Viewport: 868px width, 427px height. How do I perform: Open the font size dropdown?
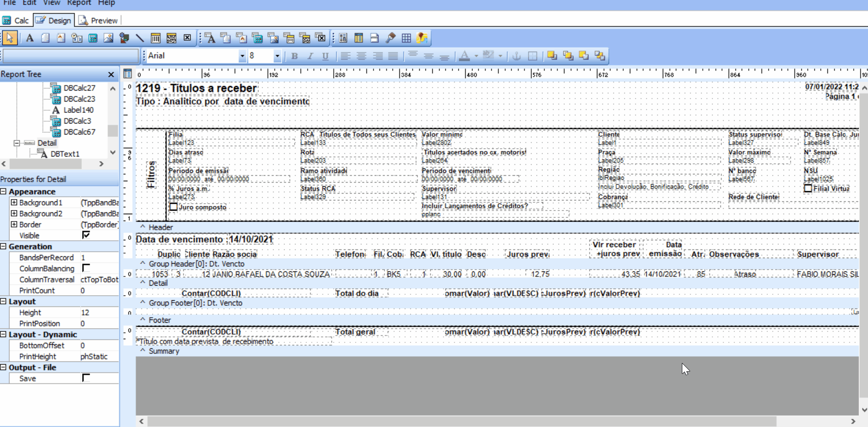tap(277, 56)
